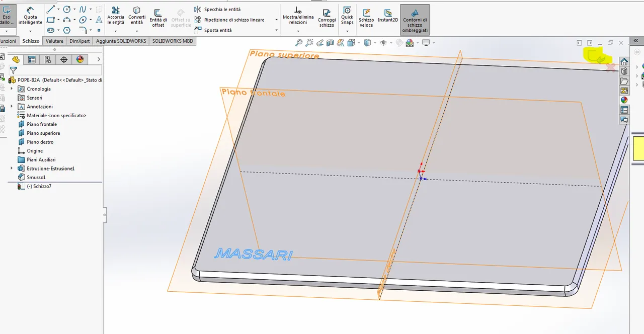Screen dimensions: 644x334
Task: Open the Circle tool dropdown arrow
Action: (74, 10)
